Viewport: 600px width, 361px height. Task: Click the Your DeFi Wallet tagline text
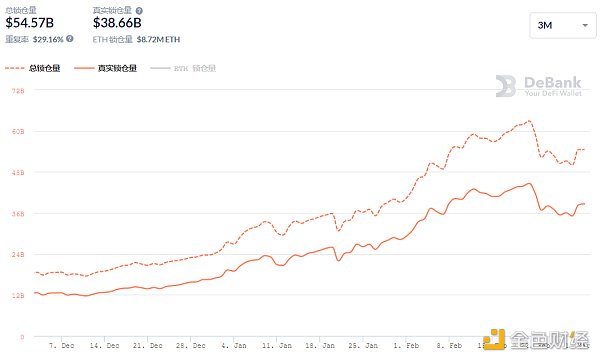coord(553,93)
